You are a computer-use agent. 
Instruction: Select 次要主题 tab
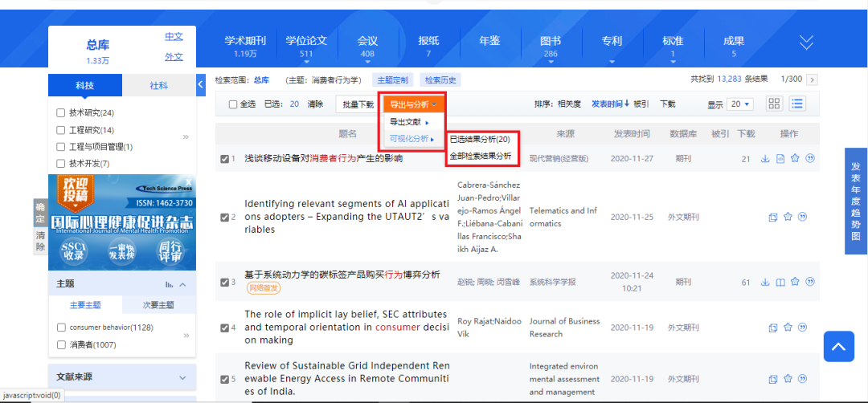pyautogui.click(x=159, y=304)
